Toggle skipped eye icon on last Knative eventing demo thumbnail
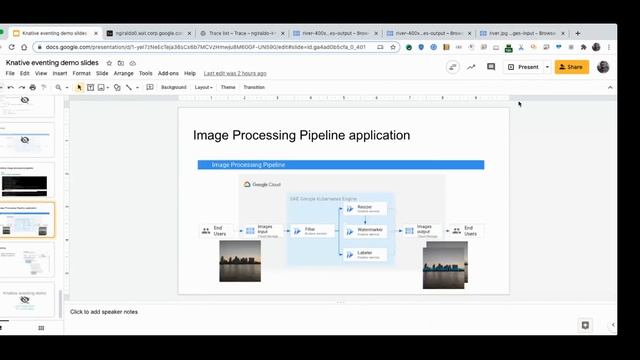This screenshot has width=640, height=360. click(25, 300)
